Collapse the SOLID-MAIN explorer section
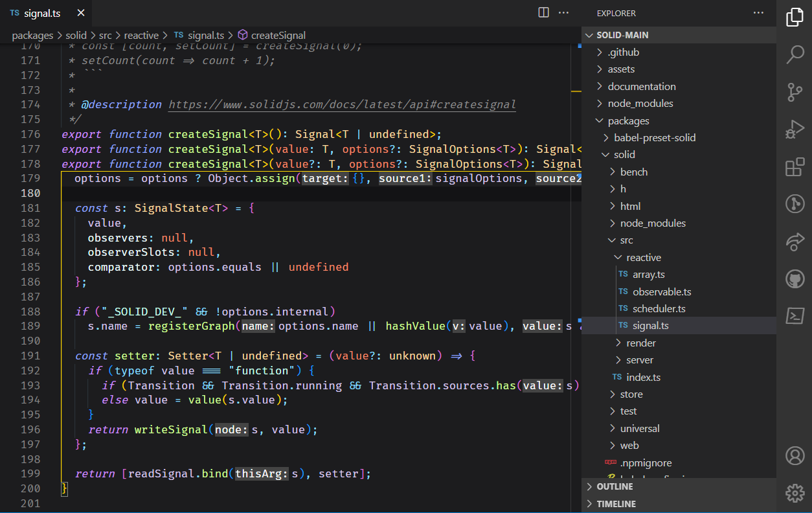 pyautogui.click(x=679, y=35)
